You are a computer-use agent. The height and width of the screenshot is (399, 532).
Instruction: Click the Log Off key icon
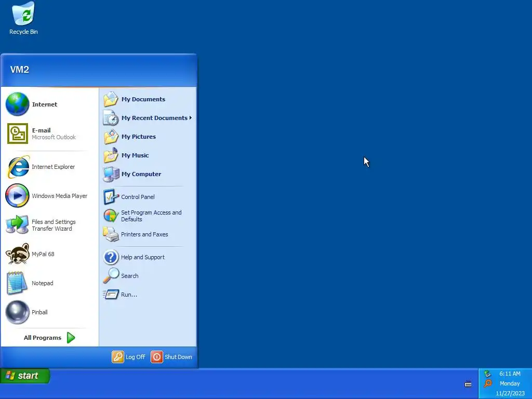tap(118, 357)
